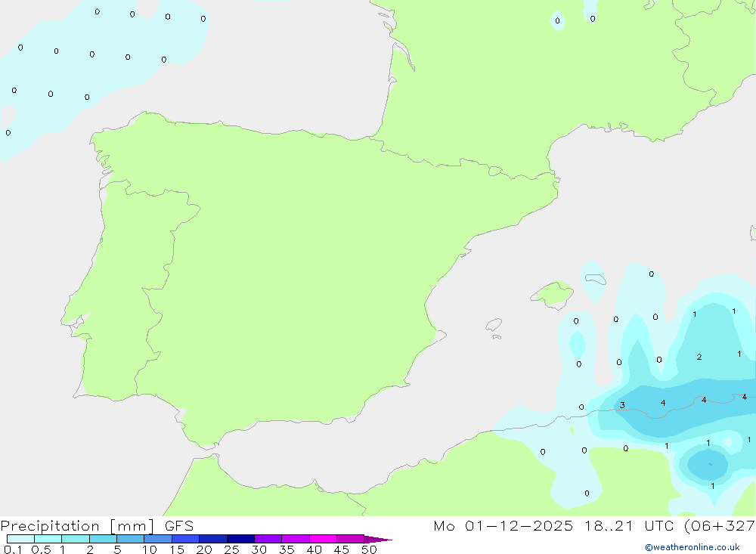The width and height of the screenshot is (756, 554).
Task: Select the 1–2 mm legend color swatch
Action: coord(76,539)
